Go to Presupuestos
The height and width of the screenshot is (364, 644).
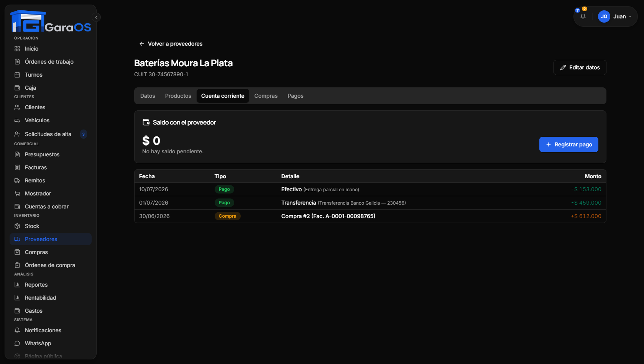pyautogui.click(x=51, y=154)
